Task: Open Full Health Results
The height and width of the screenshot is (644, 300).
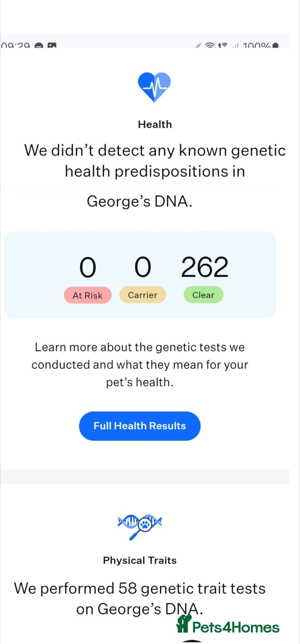Action: point(140,426)
